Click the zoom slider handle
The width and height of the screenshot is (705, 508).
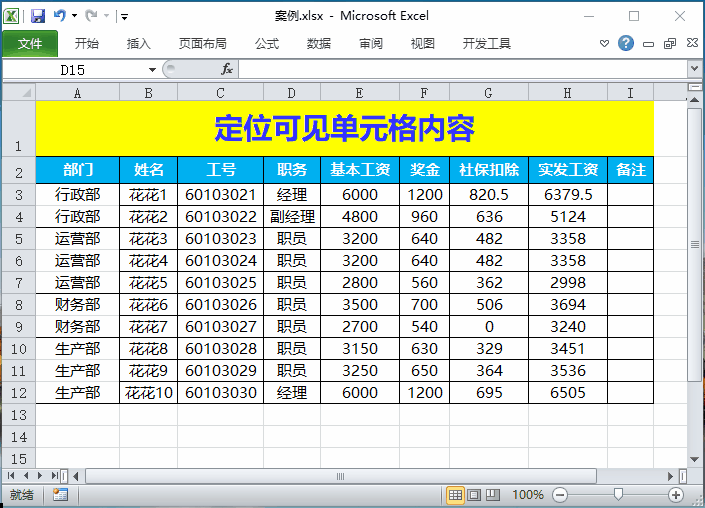pos(619,494)
